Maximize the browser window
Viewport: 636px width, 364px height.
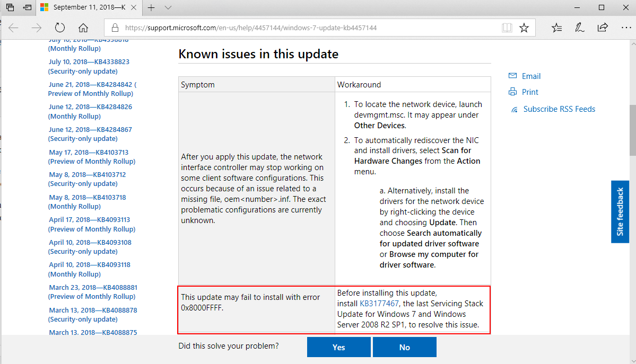(x=602, y=7)
